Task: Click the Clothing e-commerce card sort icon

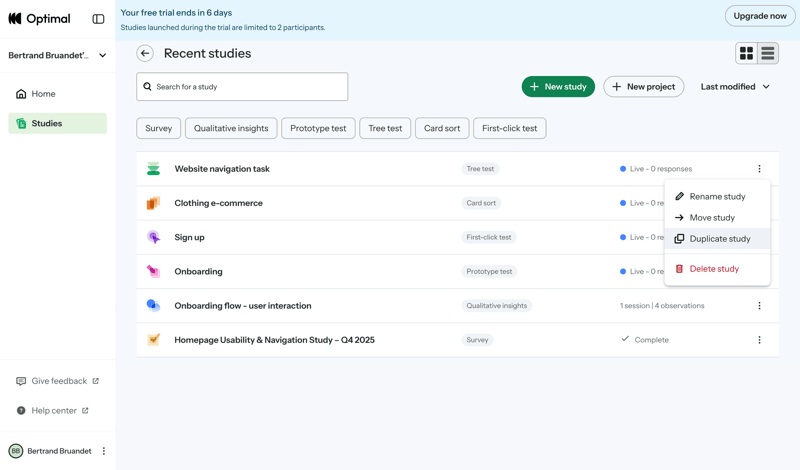Action: (x=153, y=203)
